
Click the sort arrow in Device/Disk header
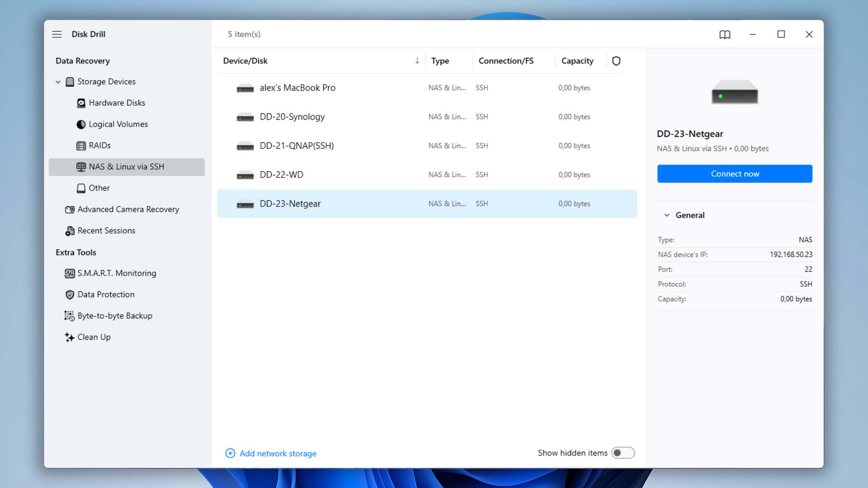[417, 61]
